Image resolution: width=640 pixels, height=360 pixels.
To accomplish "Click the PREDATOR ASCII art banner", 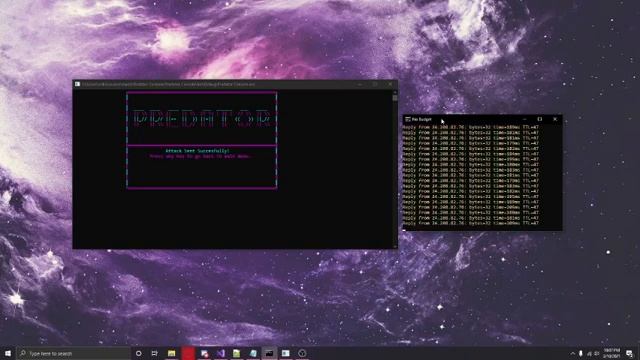I will tap(202, 118).
